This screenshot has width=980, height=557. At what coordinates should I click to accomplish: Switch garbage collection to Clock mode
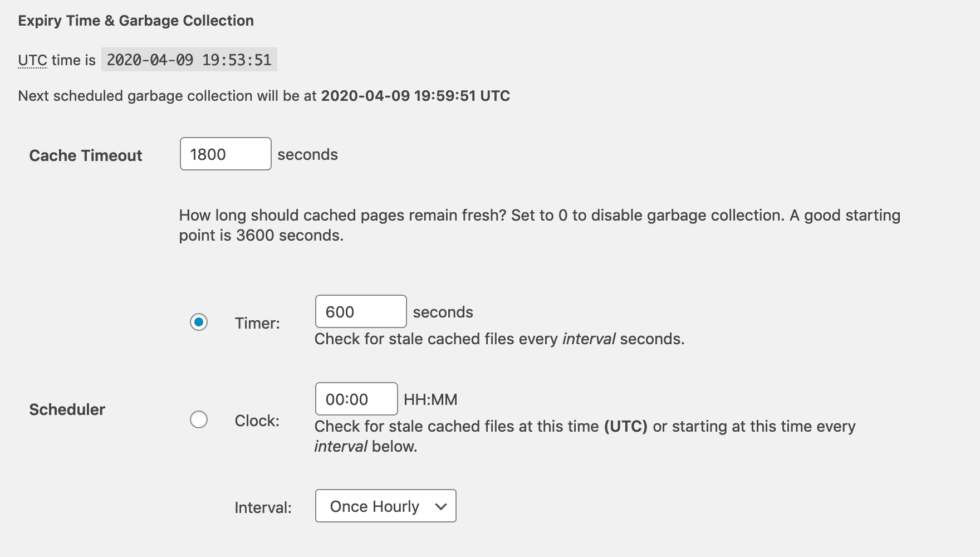coord(199,419)
